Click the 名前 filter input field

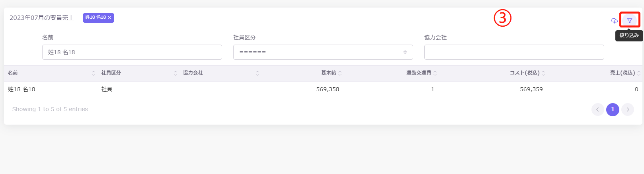point(132,52)
